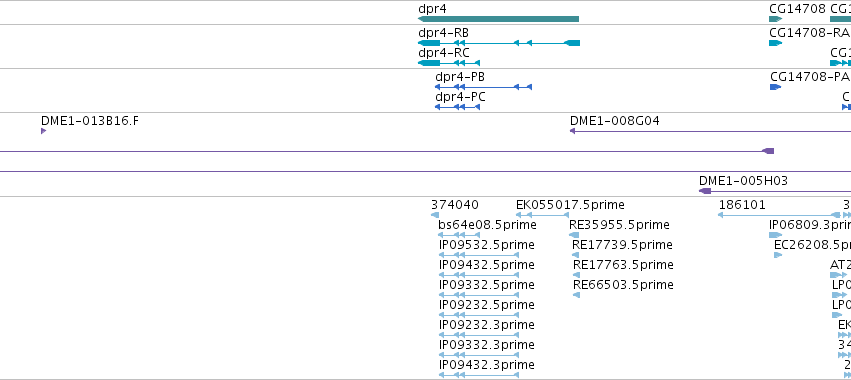Image resolution: width=851 pixels, height=380 pixels.
Task: Click the DME1-008G04 label
Action: tap(615, 121)
